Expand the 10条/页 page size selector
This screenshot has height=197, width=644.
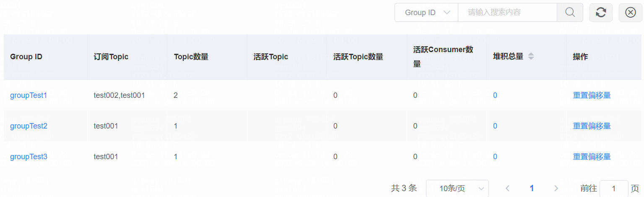coord(457,188)
